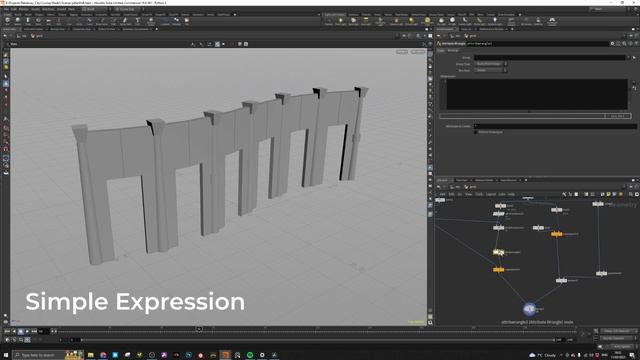Click the Group input field
Image resolution: width=640 pixels, height=360 pixels.
[549, 58]
